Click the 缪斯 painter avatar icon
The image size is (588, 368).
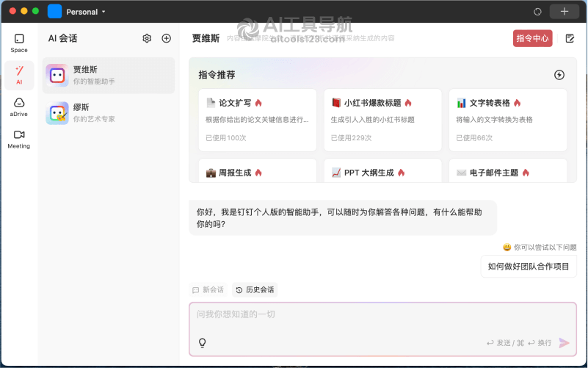coord(57,113)
